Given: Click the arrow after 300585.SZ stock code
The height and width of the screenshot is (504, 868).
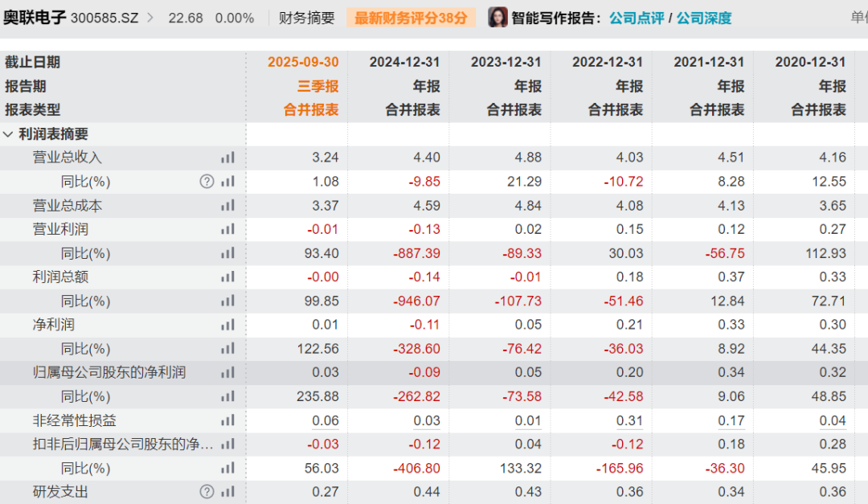Looking at the screenshot, I should tap(150, 18).
